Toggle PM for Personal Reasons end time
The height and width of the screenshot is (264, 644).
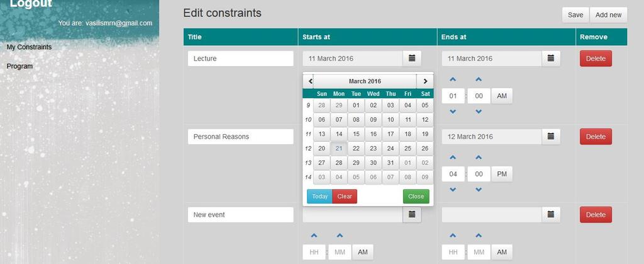tap(501, 174)
